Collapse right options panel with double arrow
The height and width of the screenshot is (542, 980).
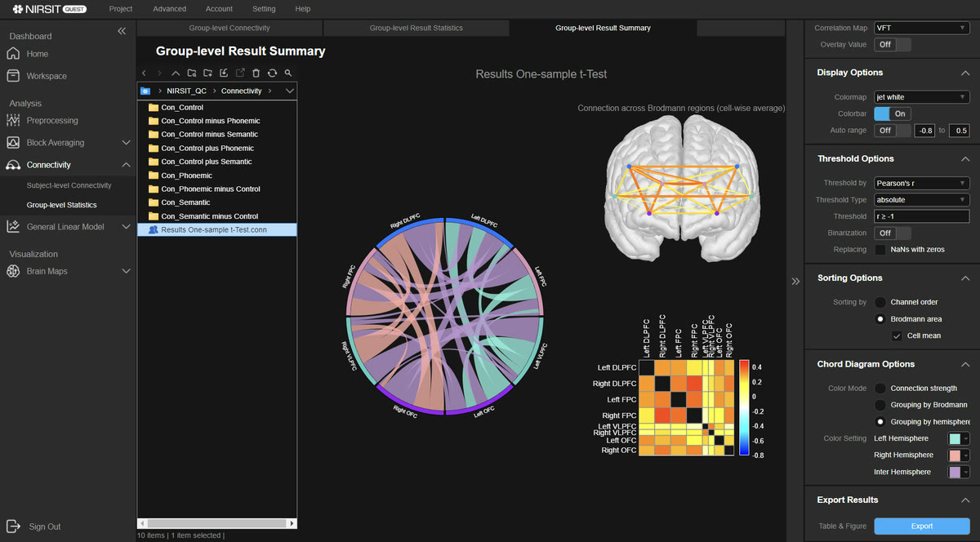pos(795,282)
